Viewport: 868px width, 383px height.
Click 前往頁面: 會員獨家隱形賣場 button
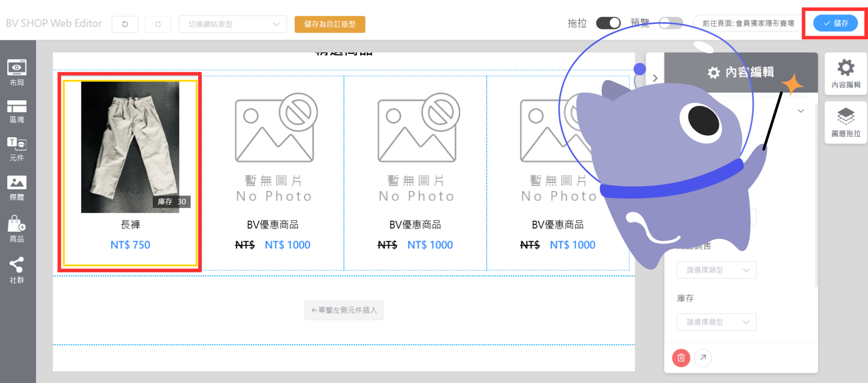[x=748, y=23]
